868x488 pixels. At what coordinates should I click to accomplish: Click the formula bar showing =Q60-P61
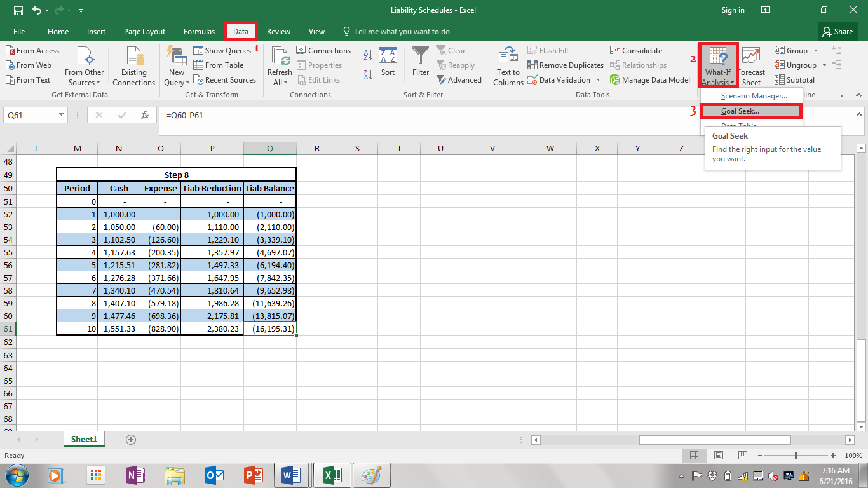click(254, 116)
